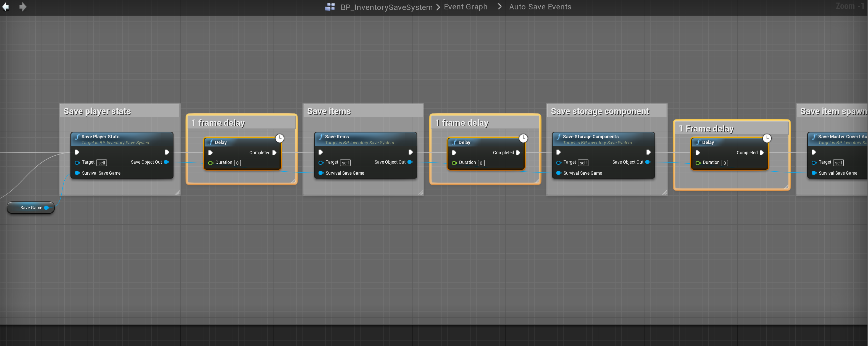Select BP_InventorySaveSystem breadcrumb
868x346 pixels.
pos(386,7)
